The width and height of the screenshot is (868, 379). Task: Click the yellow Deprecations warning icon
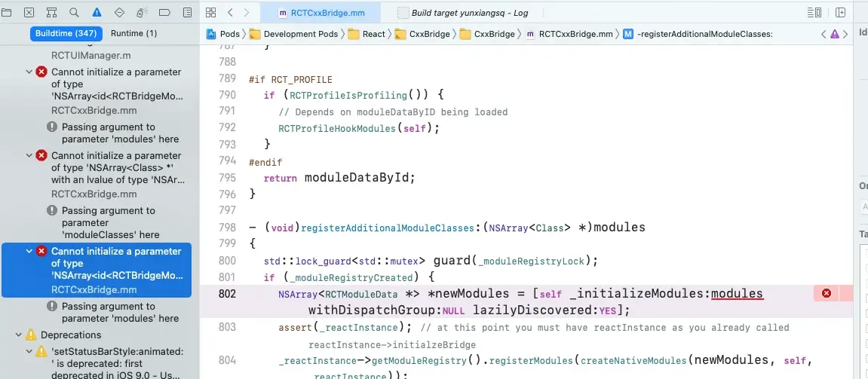click(x=31, y=335)
